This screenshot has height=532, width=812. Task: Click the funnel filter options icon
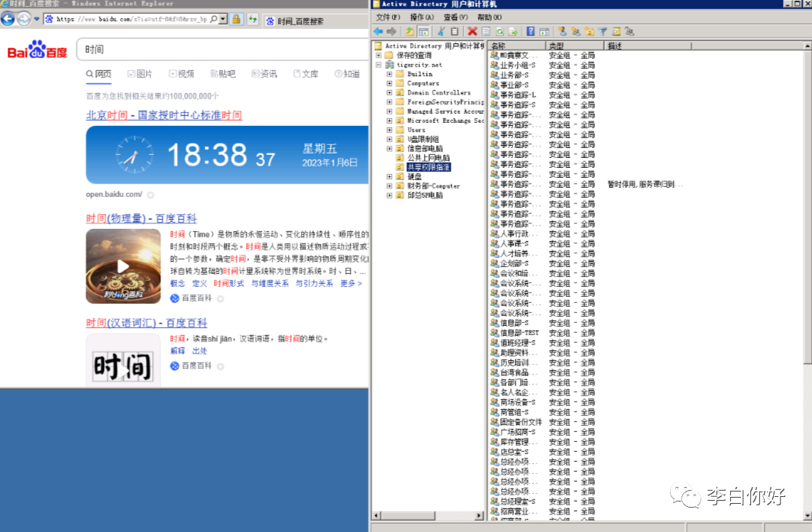603,31
